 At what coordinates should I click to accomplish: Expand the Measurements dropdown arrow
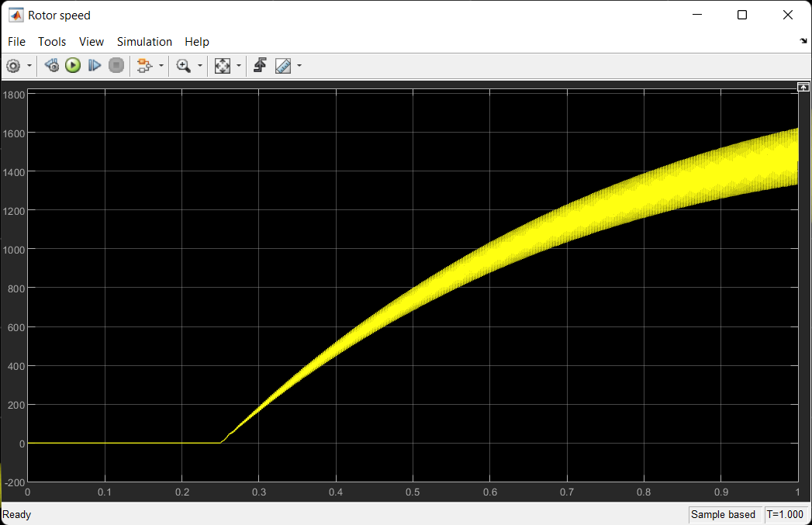pyautogui.click(x=299, y=66)
